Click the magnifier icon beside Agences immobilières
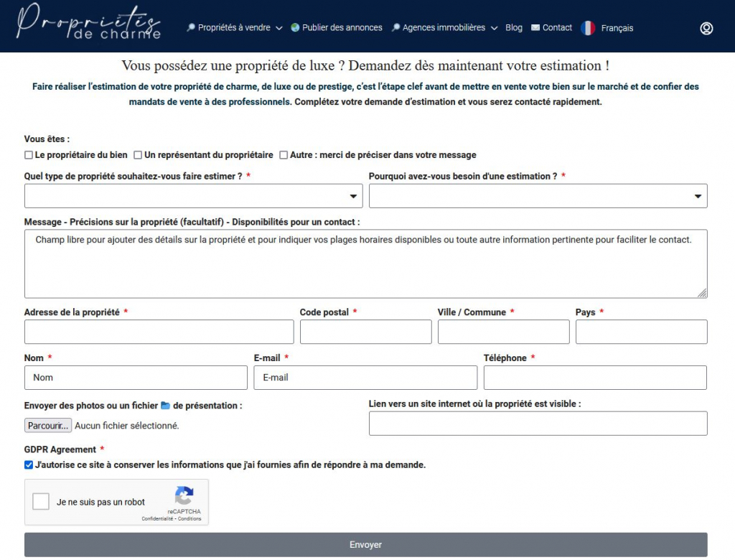The width and height of the screenshot is (735, 560). tap(395, 28)
